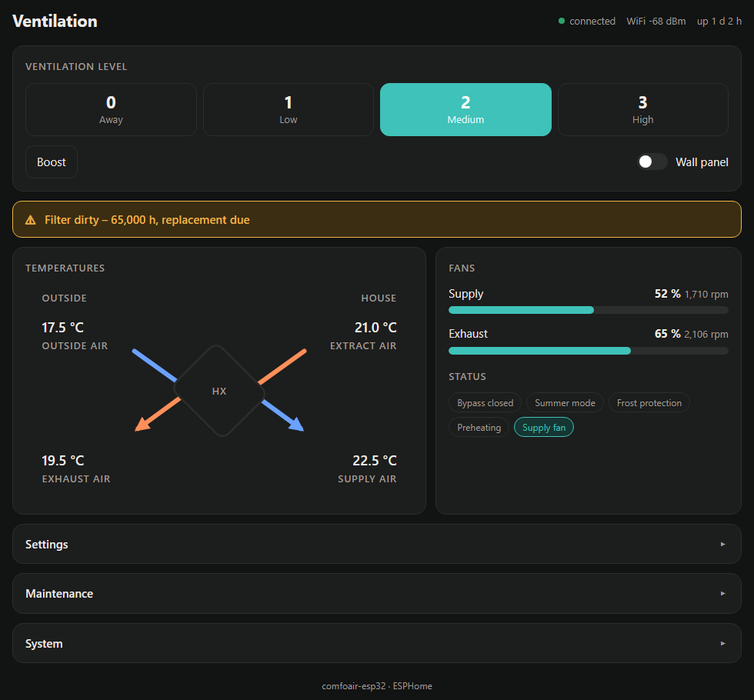Click the filter dirty warning triangle icon
This screenshot has height=700, width=754.
pyautogui.click(x=30, y=220)
